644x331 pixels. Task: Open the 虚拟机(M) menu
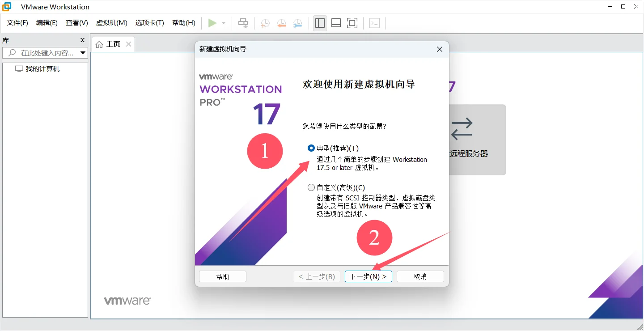point(112,23)
